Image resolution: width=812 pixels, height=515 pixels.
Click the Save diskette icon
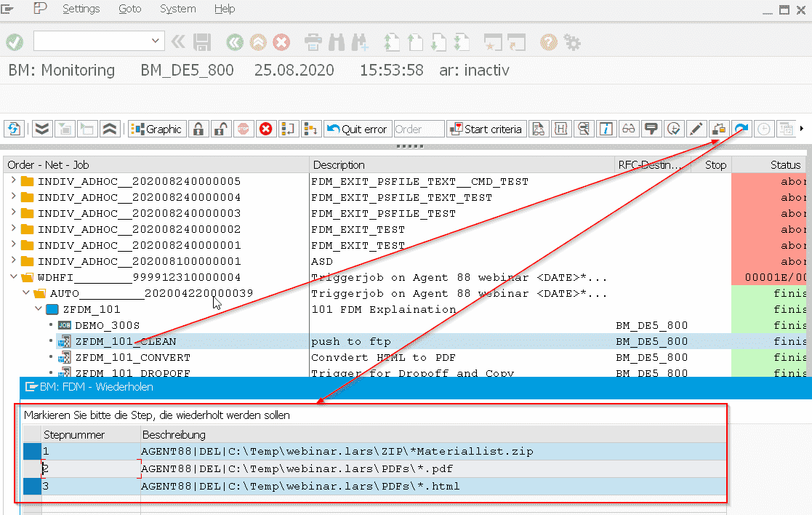click(x=202, y=42)
